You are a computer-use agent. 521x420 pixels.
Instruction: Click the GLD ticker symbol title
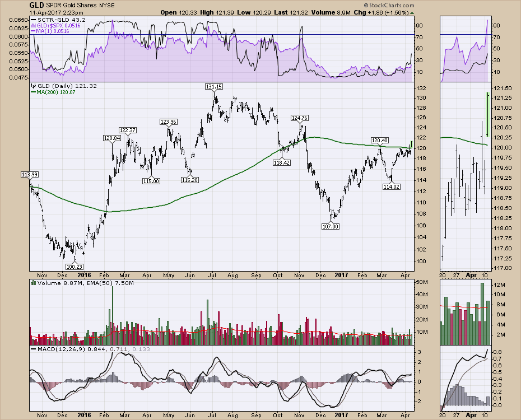(36, 5)
